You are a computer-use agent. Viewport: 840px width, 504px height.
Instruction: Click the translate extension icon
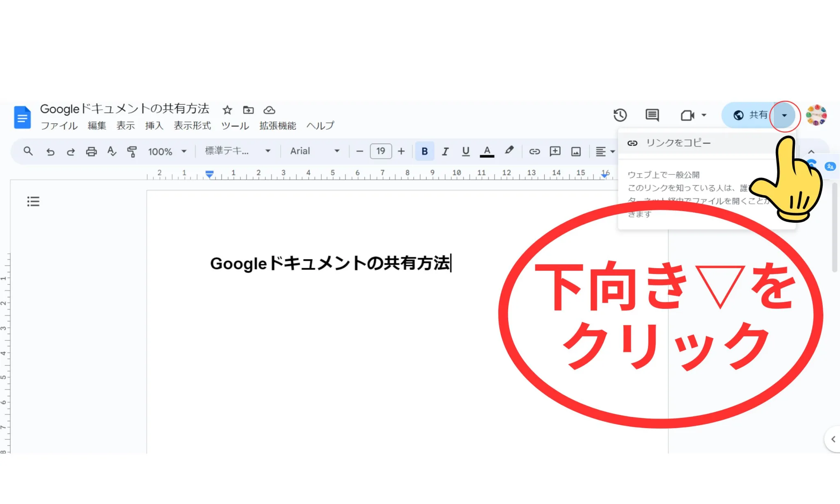pos(830,166)
